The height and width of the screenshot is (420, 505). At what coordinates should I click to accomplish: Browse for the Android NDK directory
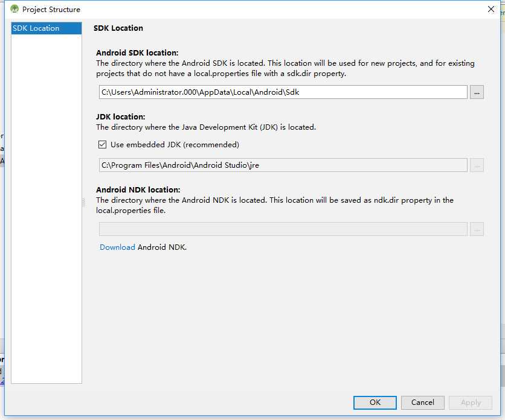coord(477,229)
